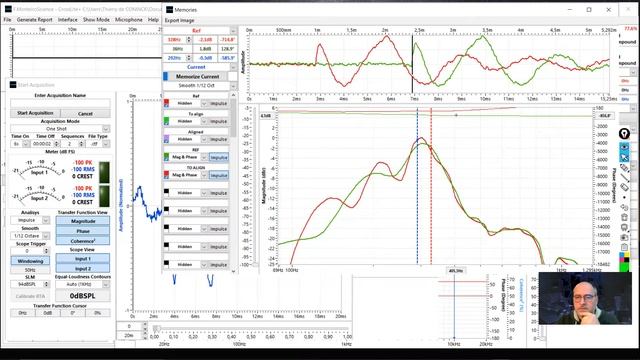Toggle the Magnitude transfer function view
Viewport: 640px width, 360px height.
[83, 221]
